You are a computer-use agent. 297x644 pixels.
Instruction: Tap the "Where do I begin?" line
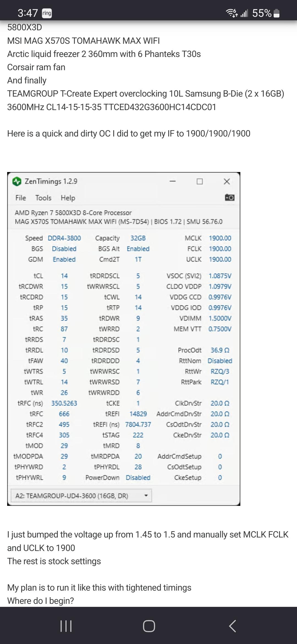[x=40, y=601]
